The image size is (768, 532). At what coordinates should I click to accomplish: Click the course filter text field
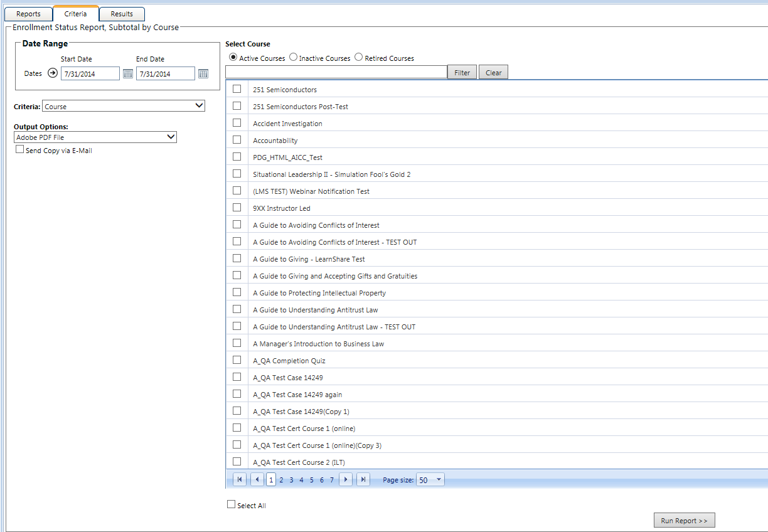tap(336, 72)
